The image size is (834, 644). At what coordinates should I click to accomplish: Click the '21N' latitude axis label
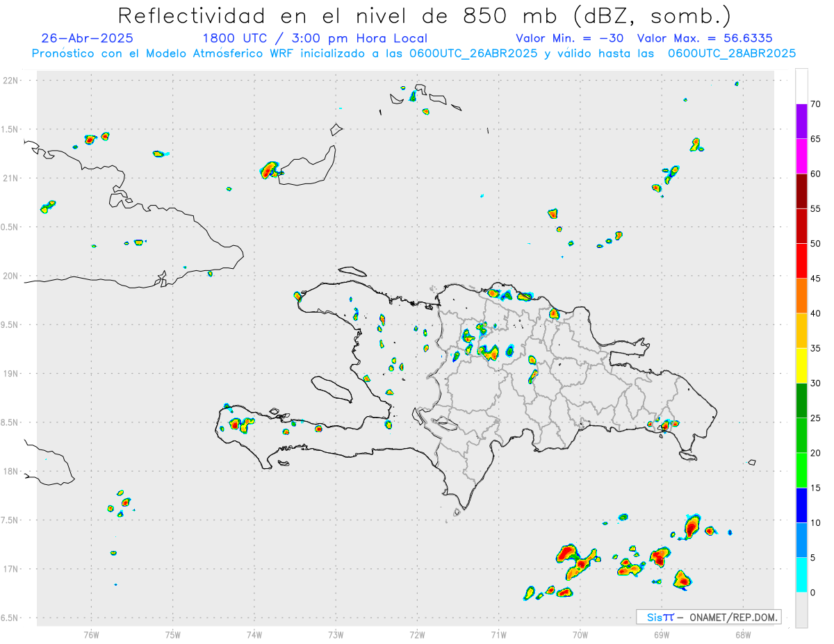click(12, 178)
